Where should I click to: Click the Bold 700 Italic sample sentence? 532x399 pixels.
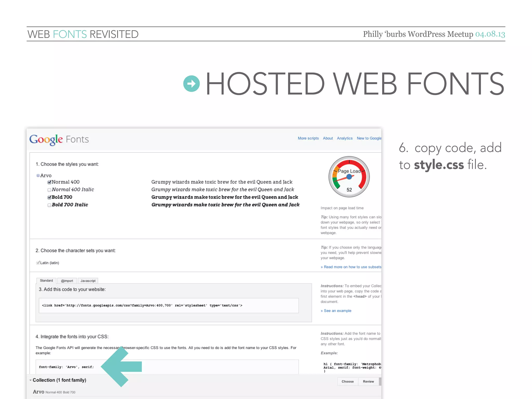225,205
